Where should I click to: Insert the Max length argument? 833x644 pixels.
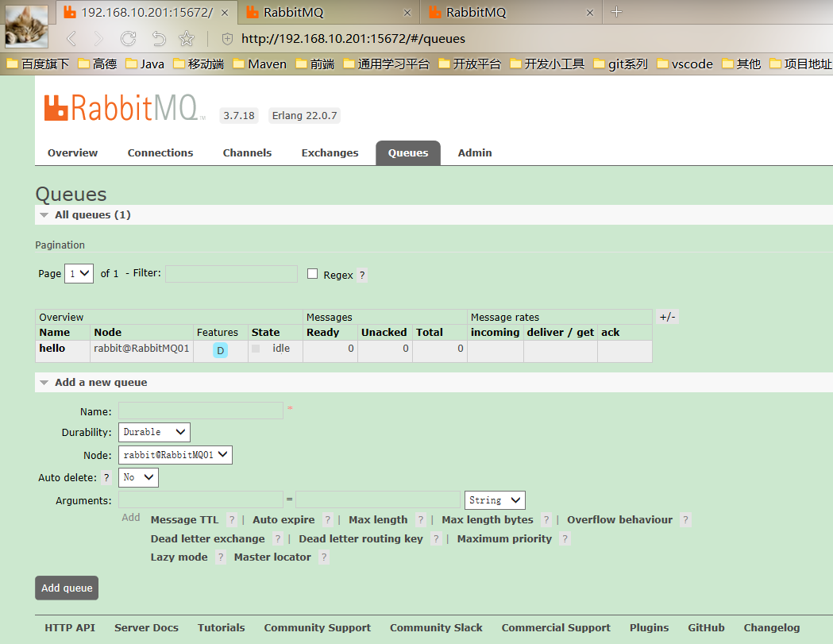tap(378, 519)
